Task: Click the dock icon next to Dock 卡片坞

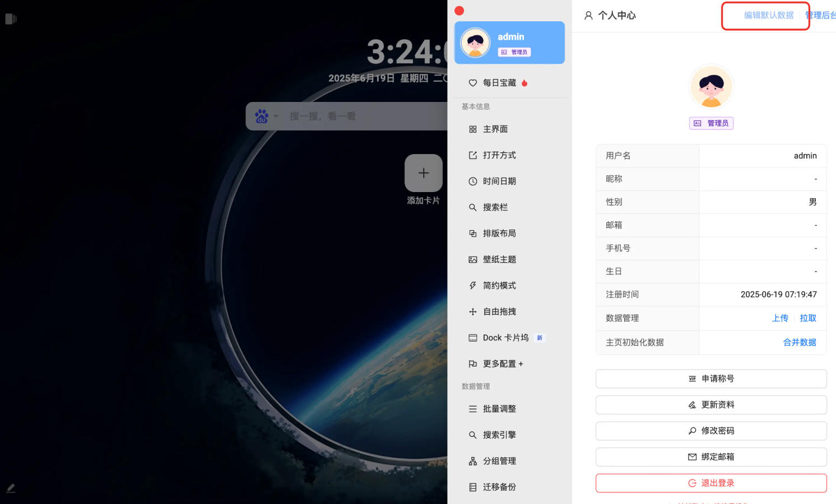Action: pyautogui.click(x=473, y=338)
